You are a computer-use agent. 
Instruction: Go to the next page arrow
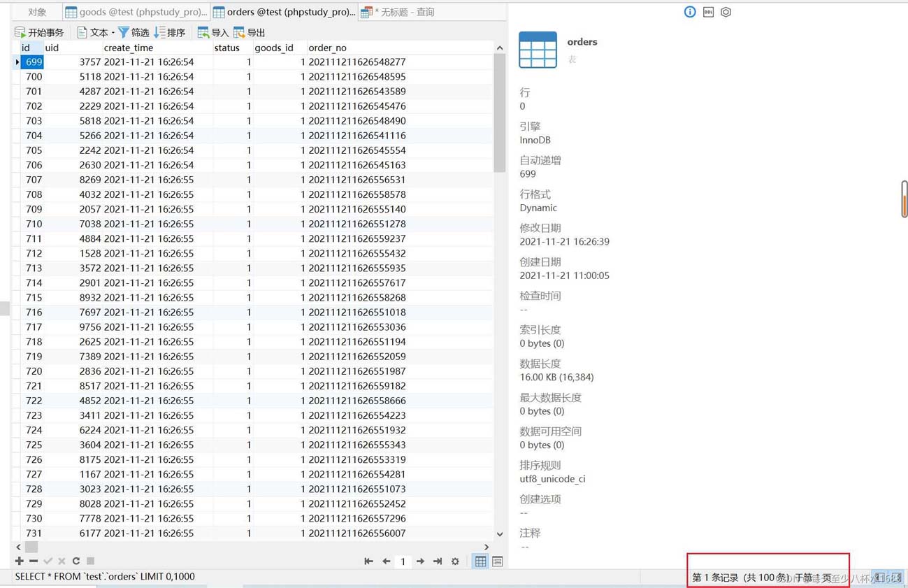tap(420, 561)
